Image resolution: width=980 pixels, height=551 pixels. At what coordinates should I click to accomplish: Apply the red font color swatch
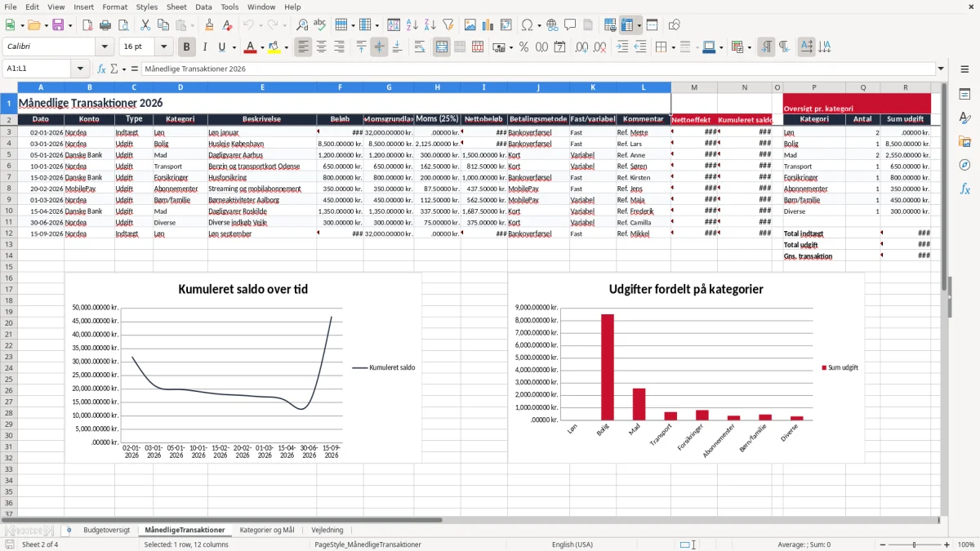(x=250, y=47)
